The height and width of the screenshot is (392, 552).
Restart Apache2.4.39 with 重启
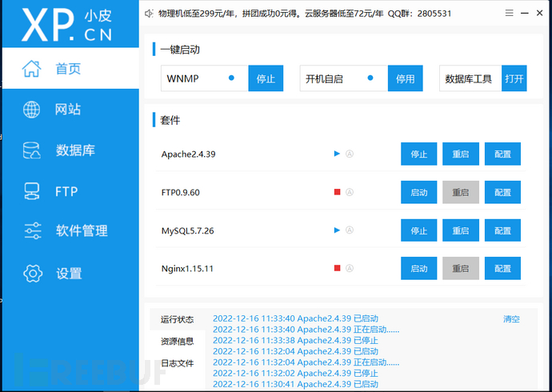point(461,154)
